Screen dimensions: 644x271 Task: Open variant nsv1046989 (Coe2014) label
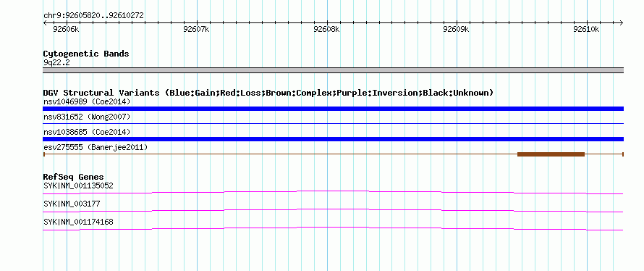coord(87,101)
